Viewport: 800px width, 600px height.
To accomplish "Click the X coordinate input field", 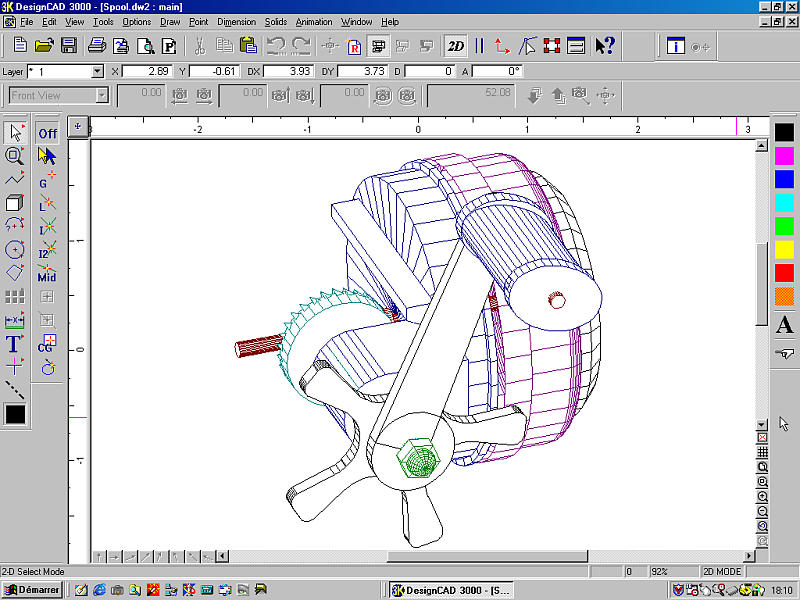I will point(148,71).
